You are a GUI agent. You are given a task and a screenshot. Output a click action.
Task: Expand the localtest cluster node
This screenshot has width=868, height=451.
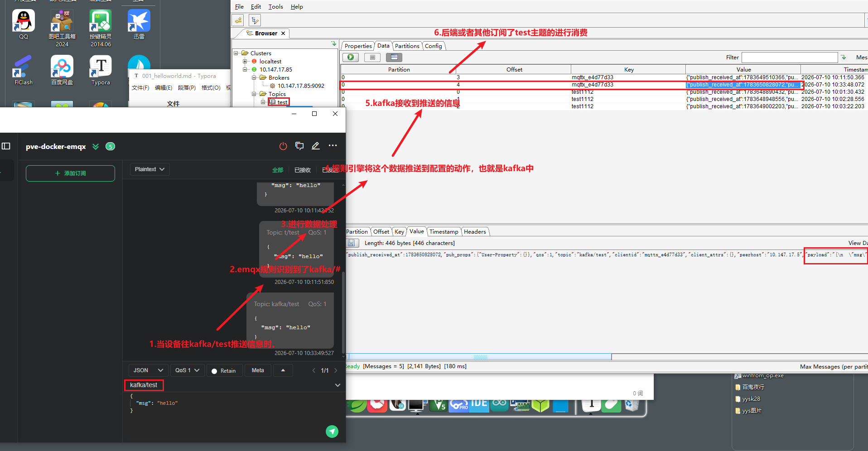coord(245,62)
